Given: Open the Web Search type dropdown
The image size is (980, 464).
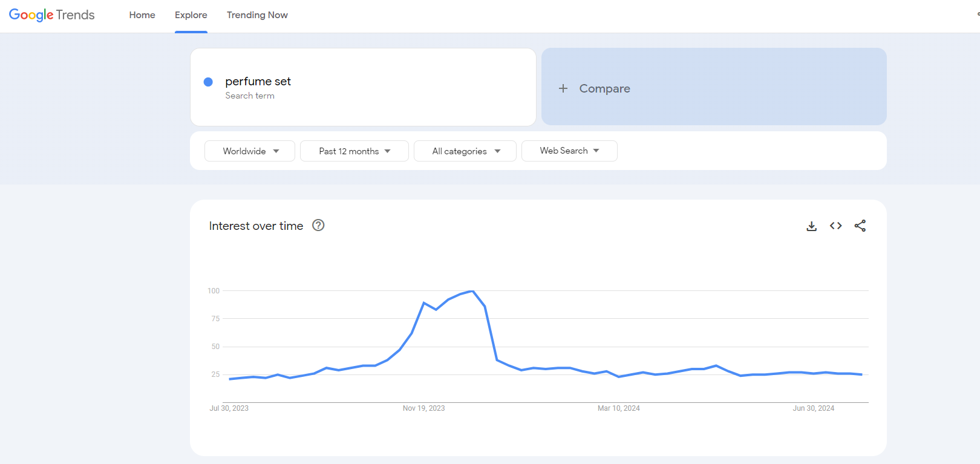Looking at the screenshot, I should click(x=569, y=151).
